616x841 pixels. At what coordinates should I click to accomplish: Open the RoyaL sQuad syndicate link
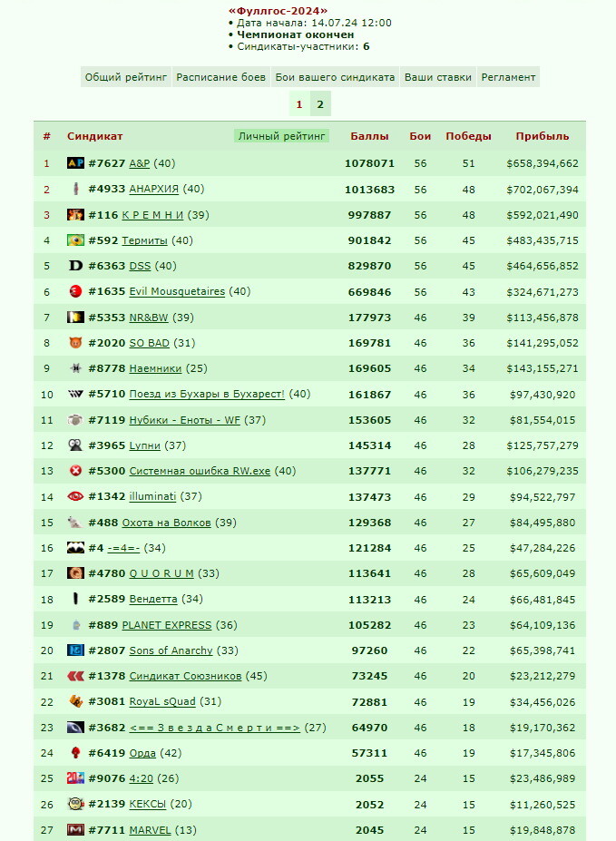162,701
